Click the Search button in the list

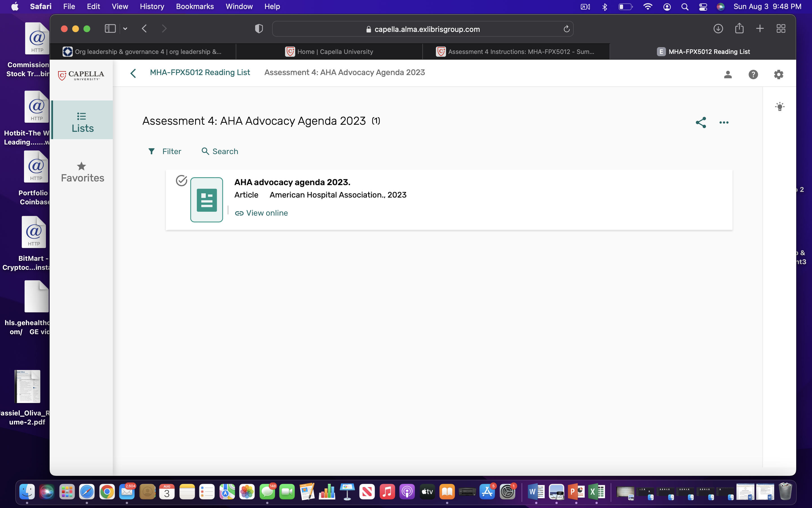point(220,152)
